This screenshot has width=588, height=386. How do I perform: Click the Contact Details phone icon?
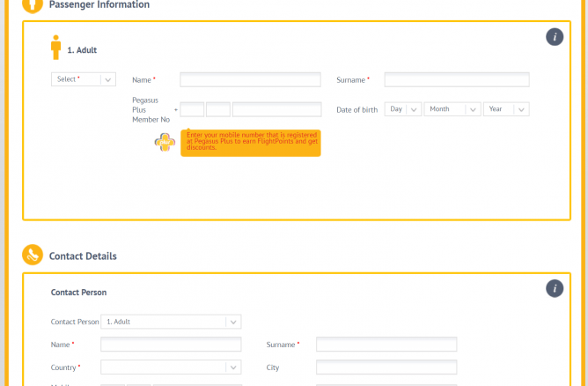click(33, 256)
